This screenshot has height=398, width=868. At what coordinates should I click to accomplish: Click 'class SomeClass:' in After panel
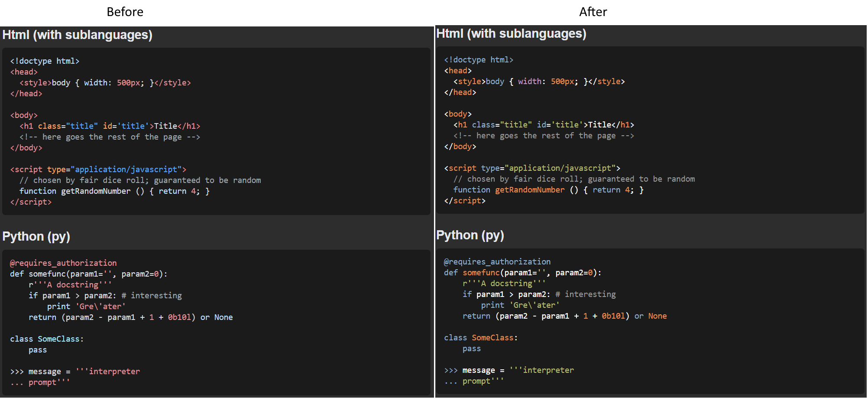point(481,338)
